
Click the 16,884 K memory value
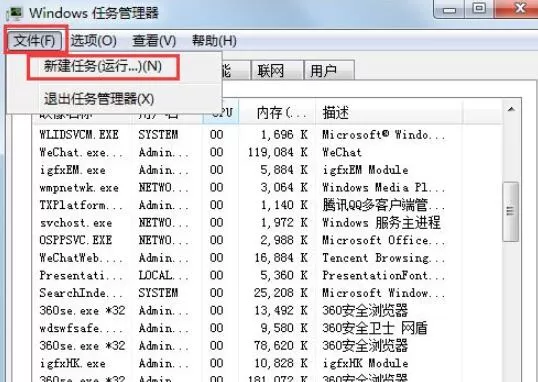click(x=281, y=258)
